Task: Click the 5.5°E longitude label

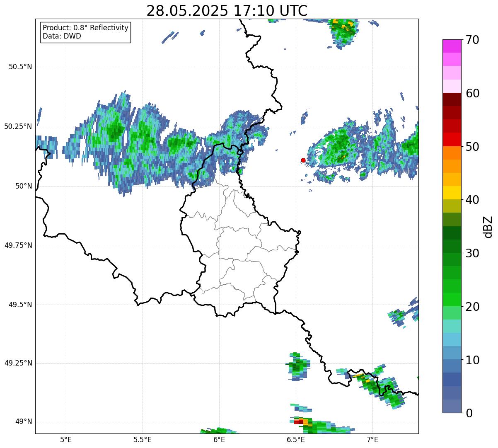Action: coord(143,440)
